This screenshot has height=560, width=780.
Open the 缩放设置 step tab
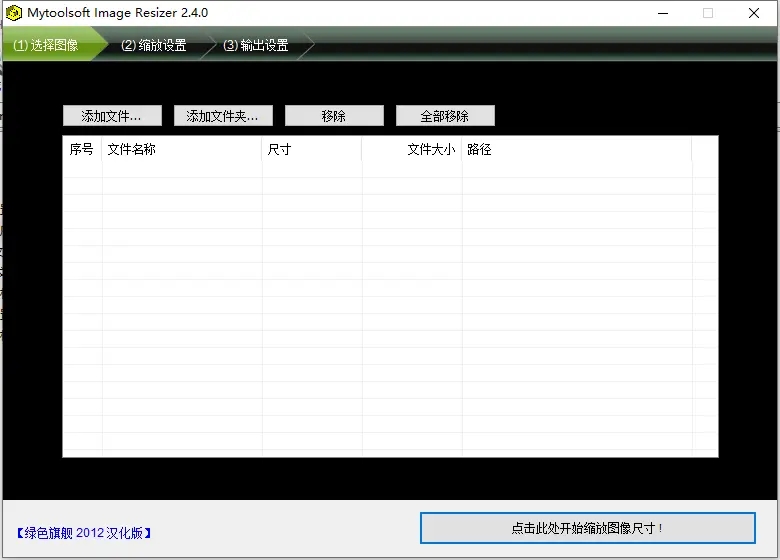pyautogui.click(x=154, y=45)
